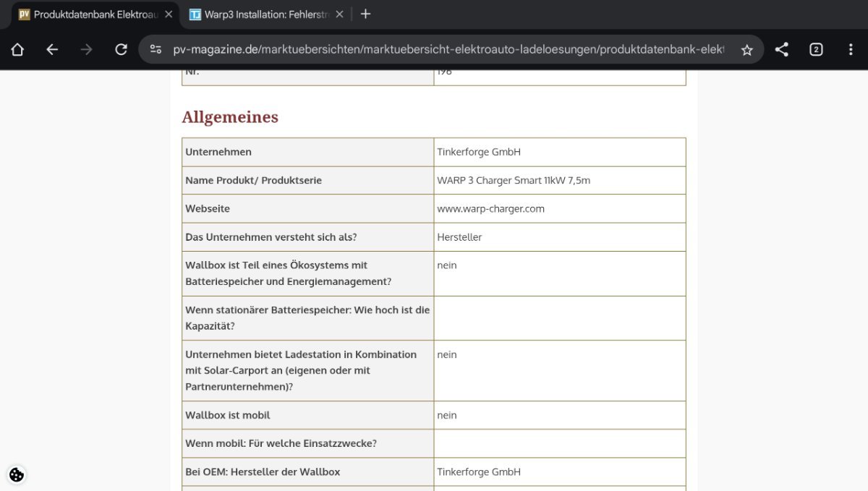The image size is (868, 491).
Task: Open a new tab with the plus button
Action: (365, 14)
